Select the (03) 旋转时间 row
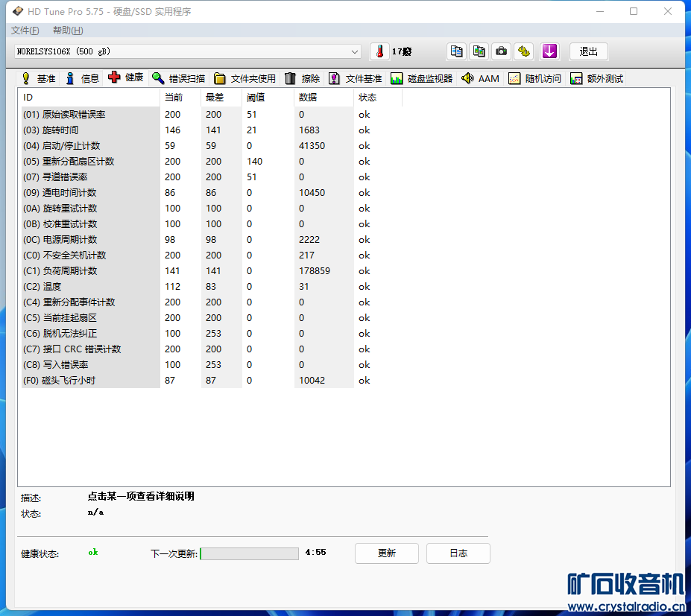This screenshot has width=691, height=616. coord(212,130)
